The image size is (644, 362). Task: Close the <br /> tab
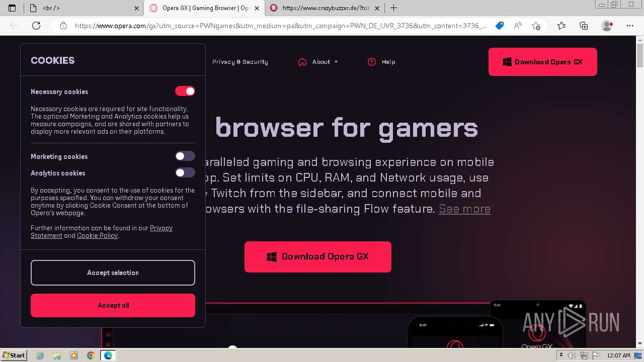137,8
